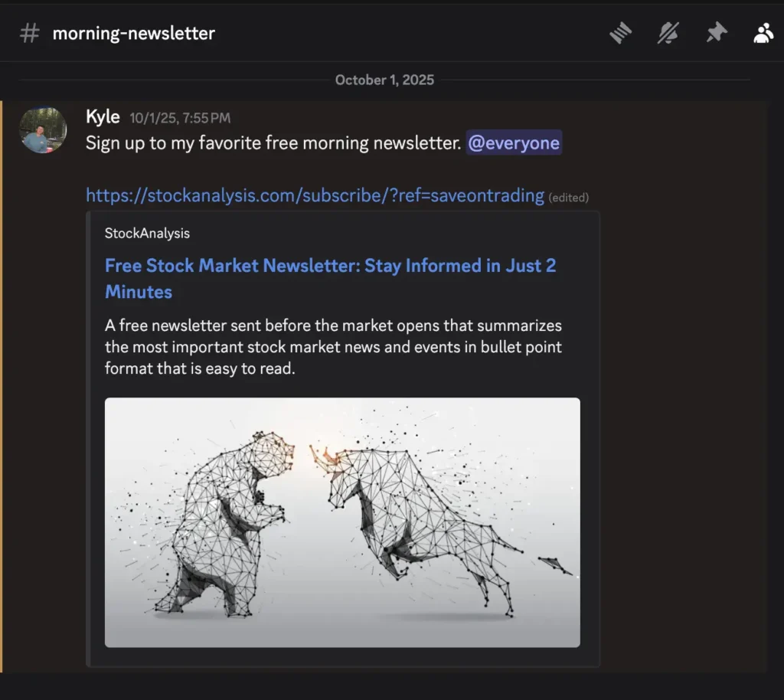Click the embed description paragraph
This screenshot has height=700, width=784.
tap(333, 347)
